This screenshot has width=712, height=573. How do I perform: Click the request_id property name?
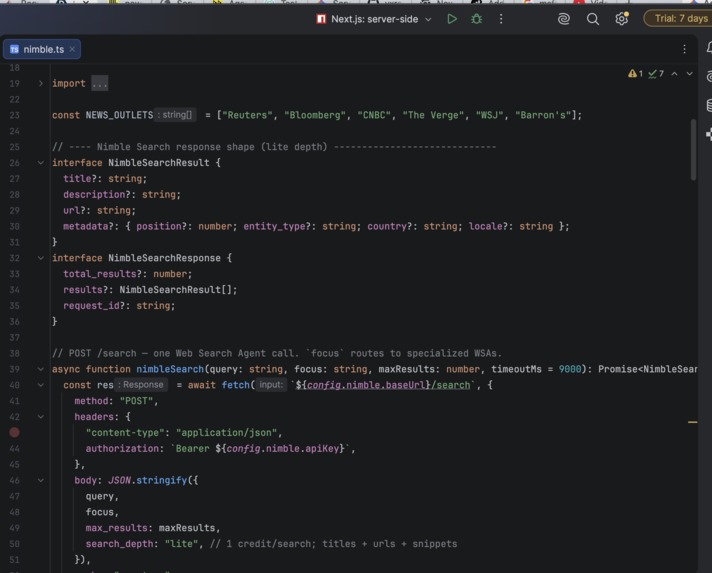coord(91,306)
